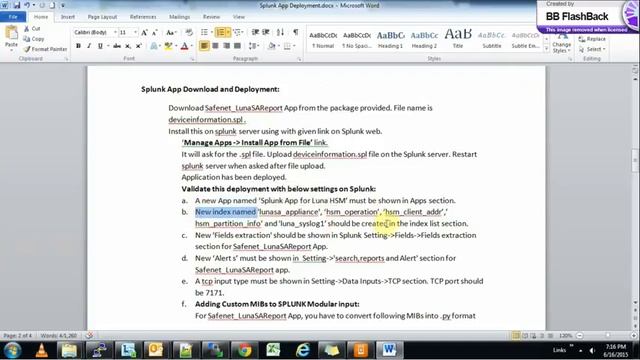Apply the Heading 2 style

pyautogui.click(x=424, y=40)
